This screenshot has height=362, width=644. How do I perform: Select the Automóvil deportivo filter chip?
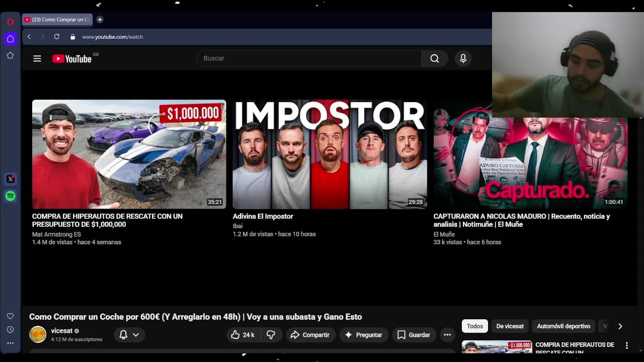[x=563, y=326]
